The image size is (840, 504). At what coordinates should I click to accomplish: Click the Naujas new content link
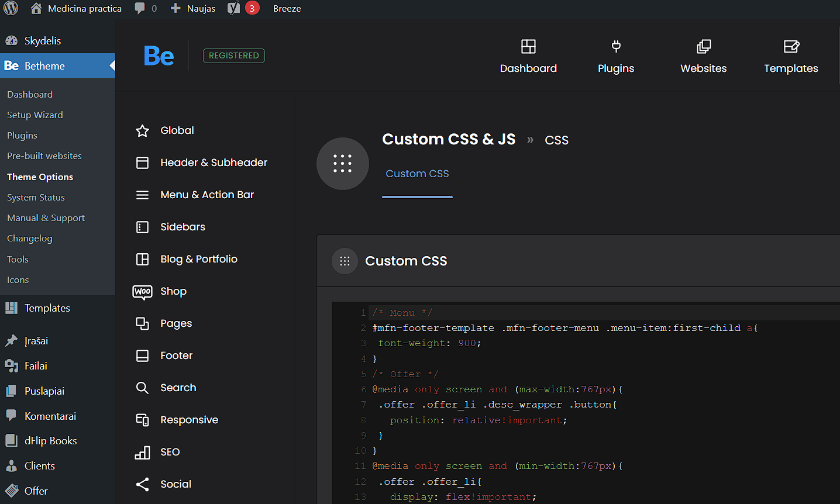click(x=201, y=8)
